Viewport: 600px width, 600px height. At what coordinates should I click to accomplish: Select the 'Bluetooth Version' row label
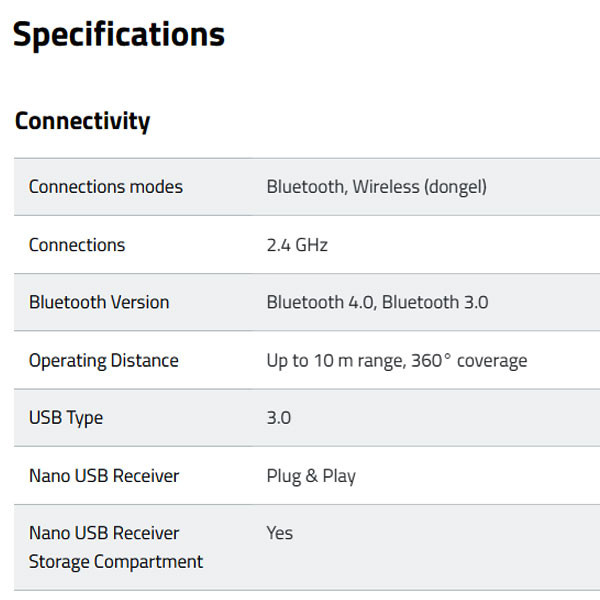click(x=99, y=302)
